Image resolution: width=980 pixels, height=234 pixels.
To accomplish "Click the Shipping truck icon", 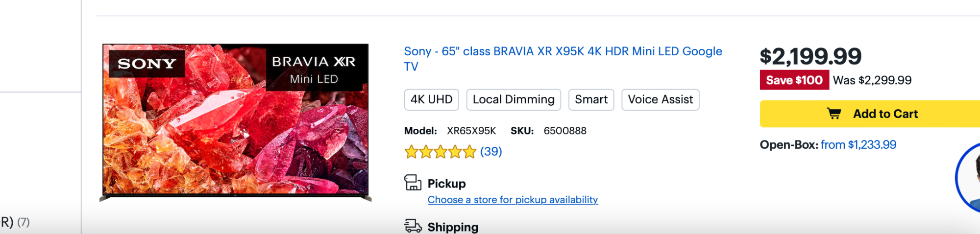I will 413,226.
